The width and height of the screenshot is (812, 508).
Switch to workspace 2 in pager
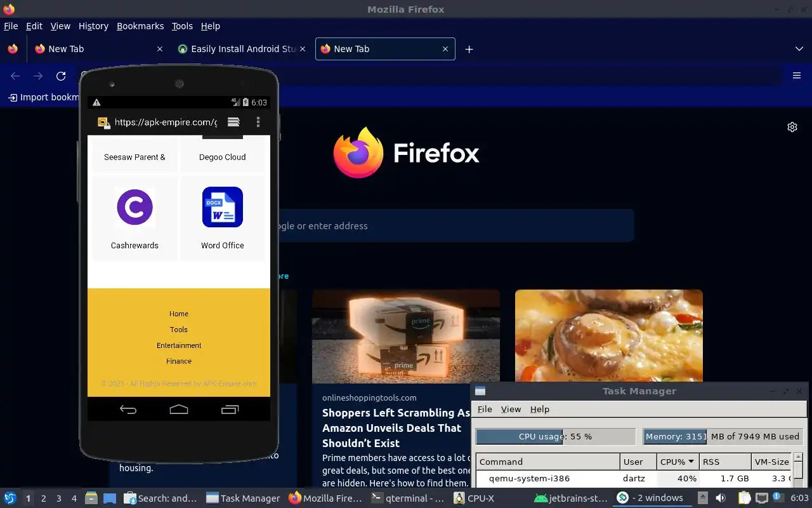(x=44, y=498)
